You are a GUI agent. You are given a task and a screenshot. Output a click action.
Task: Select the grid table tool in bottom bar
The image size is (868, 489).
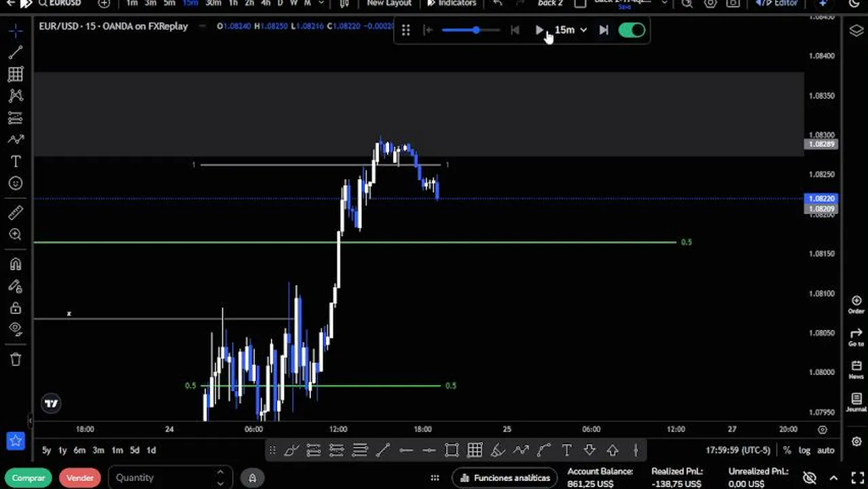(x=475, y=450)
